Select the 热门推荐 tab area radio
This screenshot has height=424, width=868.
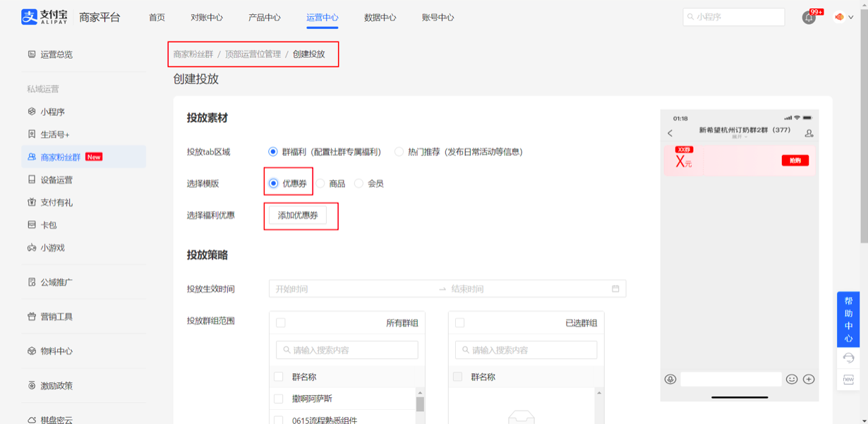point(399,152)
